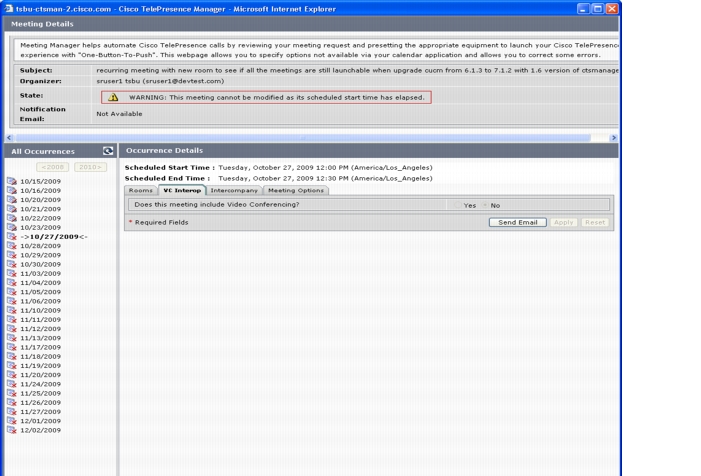Open the Intercompany tab

pos(234,190)
